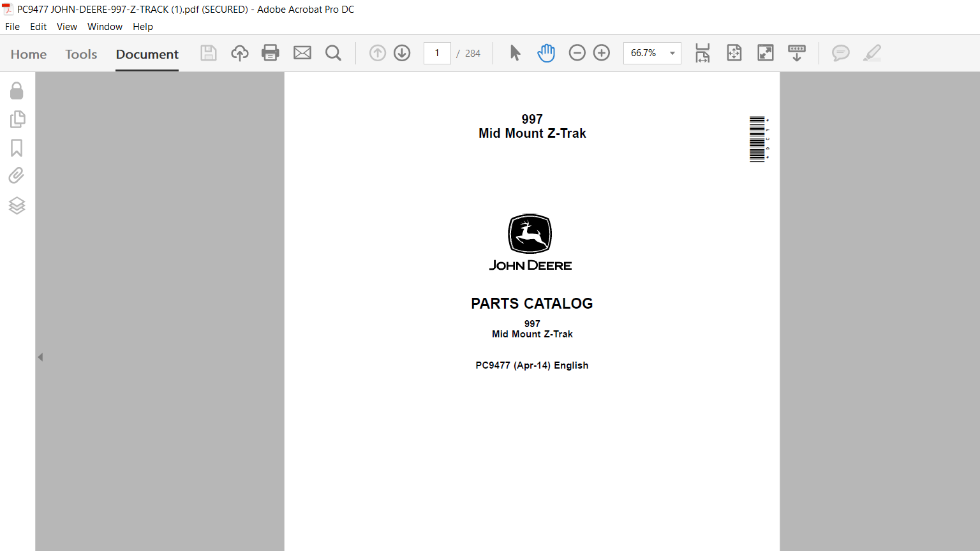Click the PC9477 (Apr-14) English text

[x=532, y=365]
